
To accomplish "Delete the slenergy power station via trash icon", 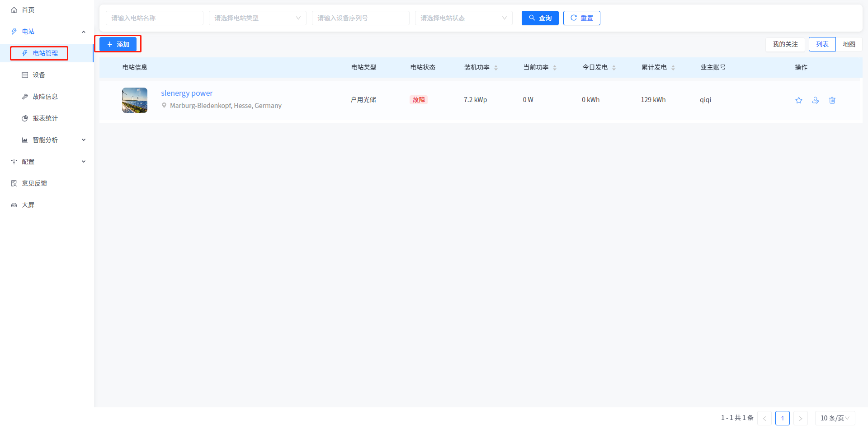I will [832, 100].
